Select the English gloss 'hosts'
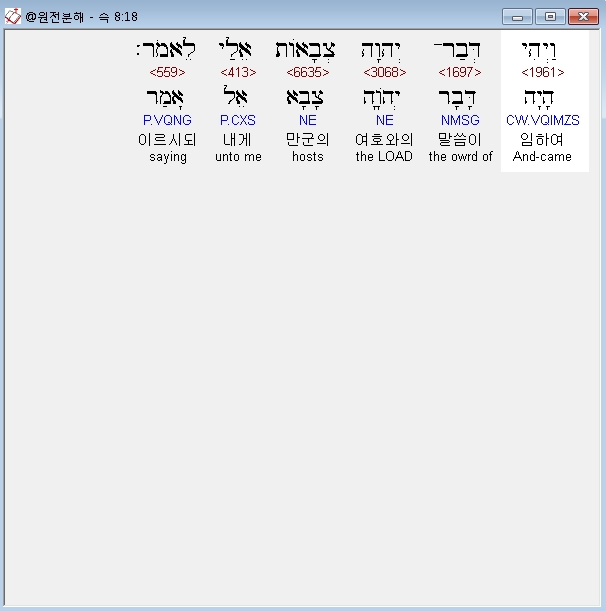 pyautogui.click(x=308, y=156)
